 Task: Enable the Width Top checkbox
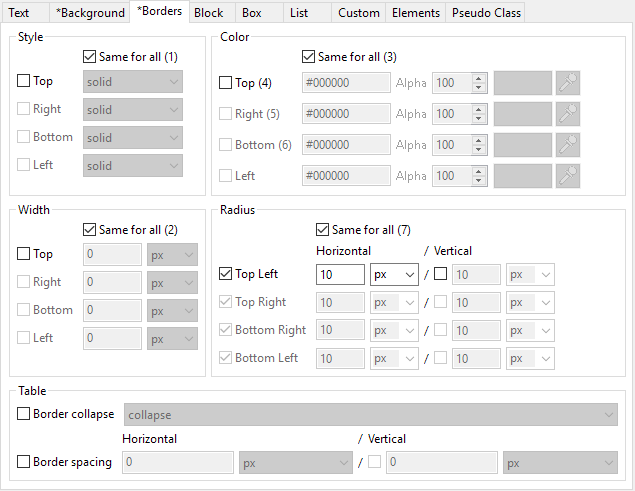(24, 254)
